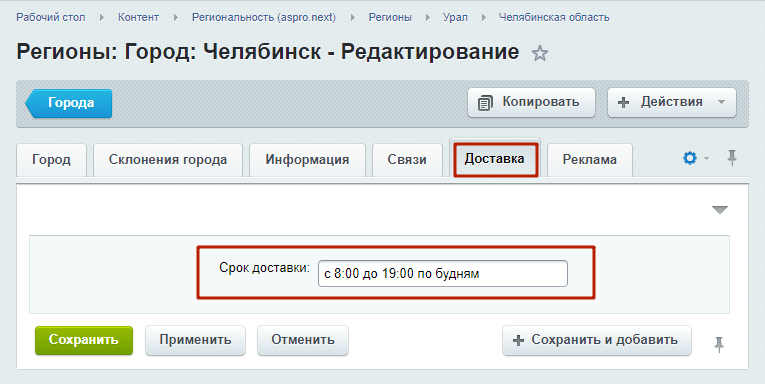Pin the button panel with lower pin icon
Screen dimensions: 765x384
coord(719,344)
